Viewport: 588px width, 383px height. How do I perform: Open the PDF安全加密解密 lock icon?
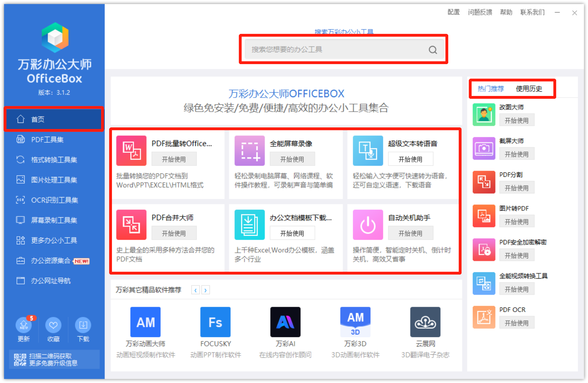(484, 250)
